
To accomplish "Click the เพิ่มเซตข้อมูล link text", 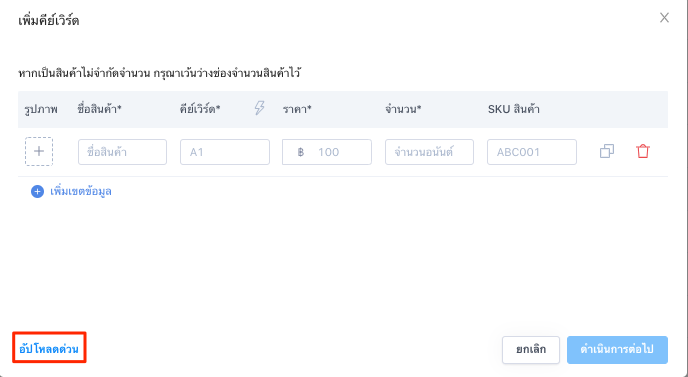I will [x=81, y=191].
